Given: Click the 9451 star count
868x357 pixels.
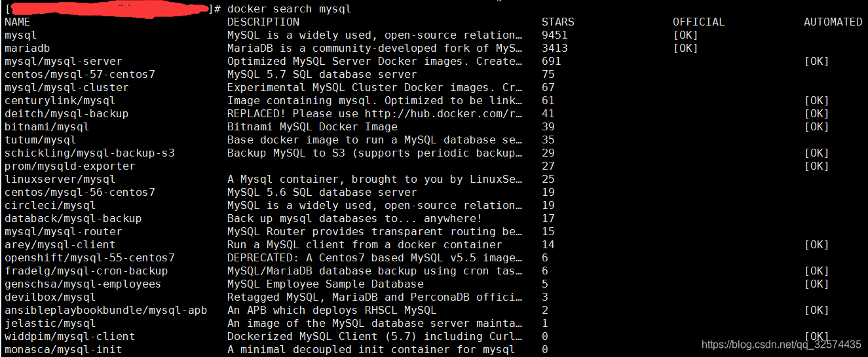Looking at the screenshot, I should coord(555,35).
